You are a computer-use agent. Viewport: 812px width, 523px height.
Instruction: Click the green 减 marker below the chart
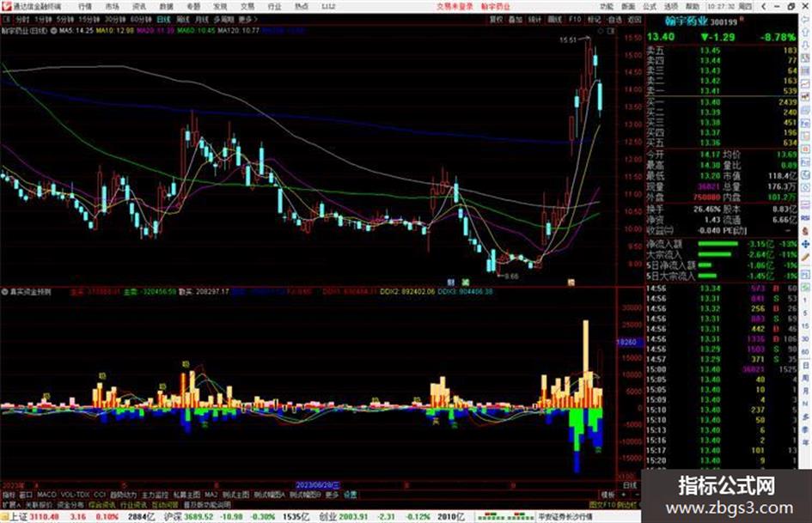point(465,283)
